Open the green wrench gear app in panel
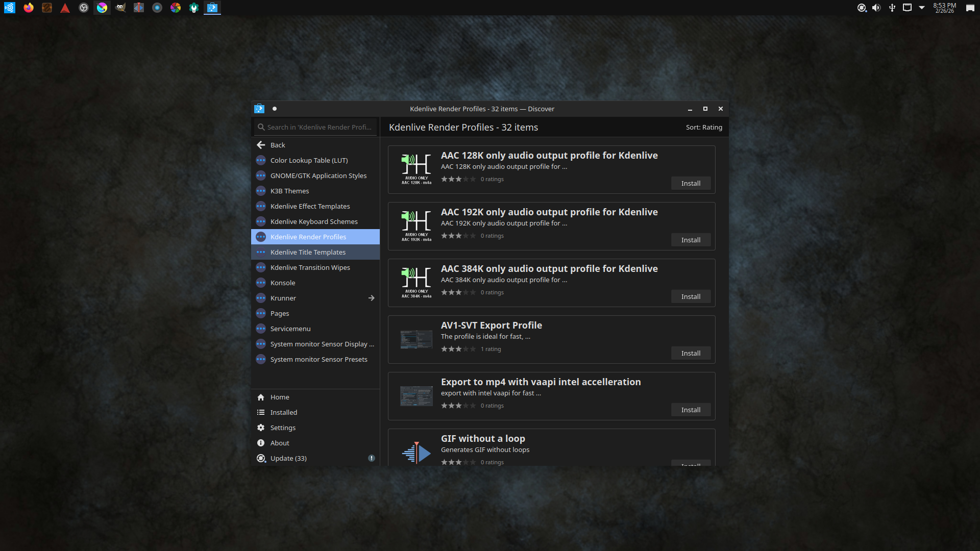Viewport: 980px width, 551px height. pos(194,8)
